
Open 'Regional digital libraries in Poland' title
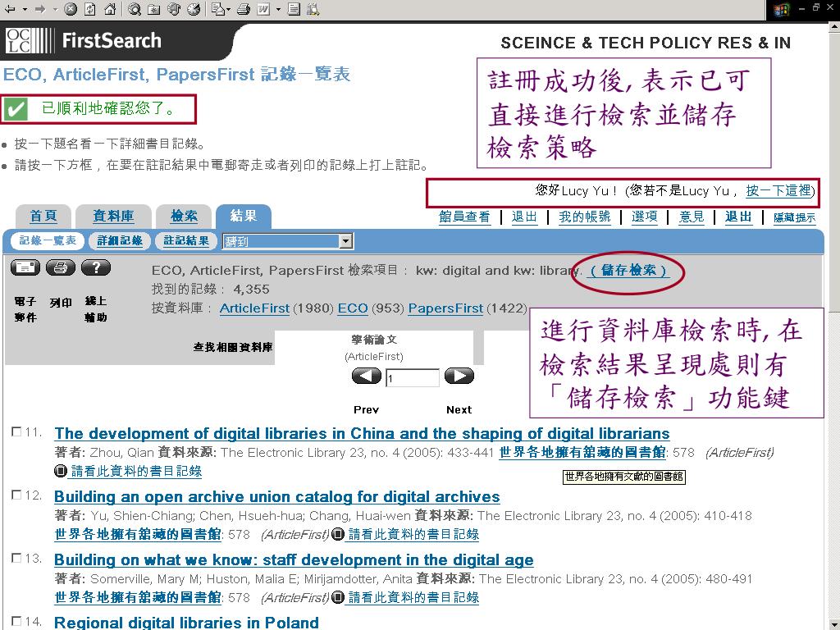(186, 623)
